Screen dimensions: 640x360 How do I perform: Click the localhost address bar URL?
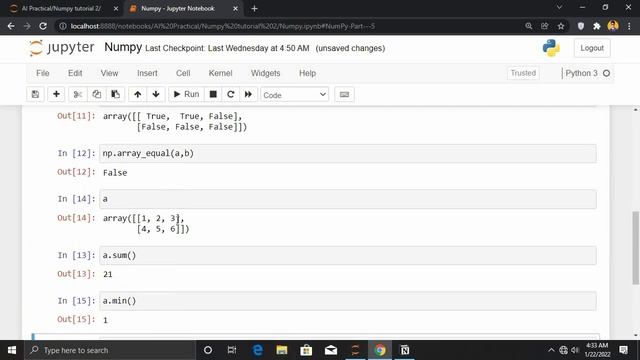click(x=222, y=26)
